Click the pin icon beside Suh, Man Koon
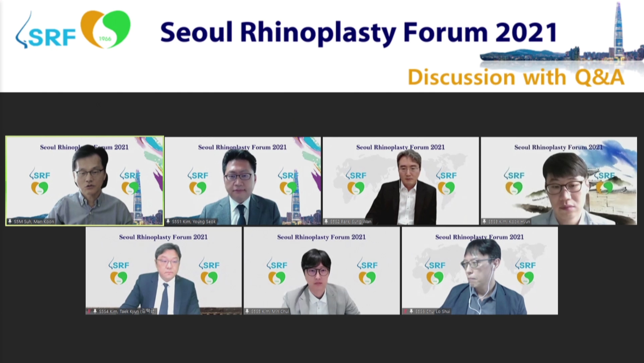Screen dimensions: 644x363 tap(10, 221)
